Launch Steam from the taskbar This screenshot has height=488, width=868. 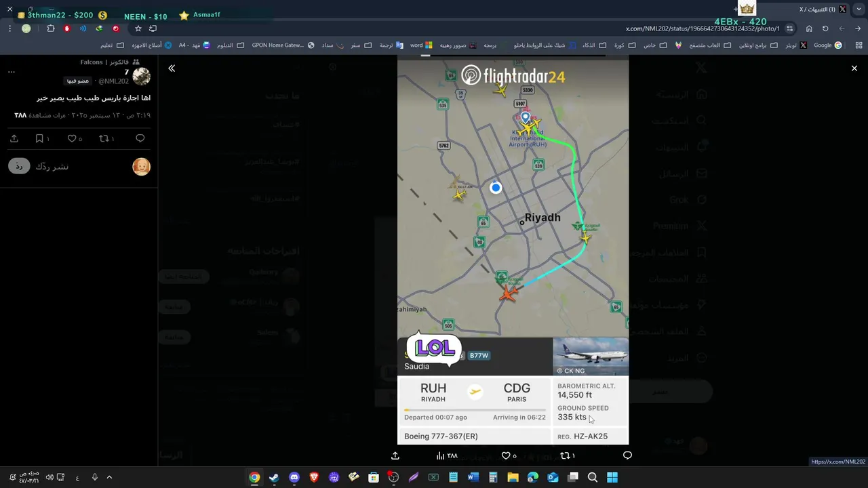274,477
